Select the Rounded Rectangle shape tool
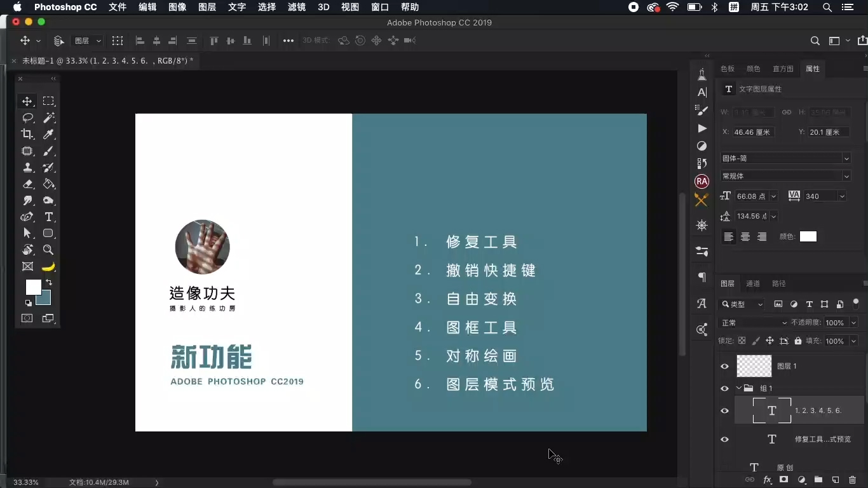This screenshot has width=868, height=488. pyautogui.click(x=48, y=233)
